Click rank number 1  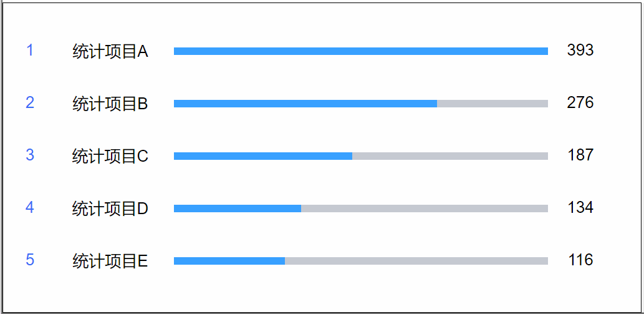29,51
